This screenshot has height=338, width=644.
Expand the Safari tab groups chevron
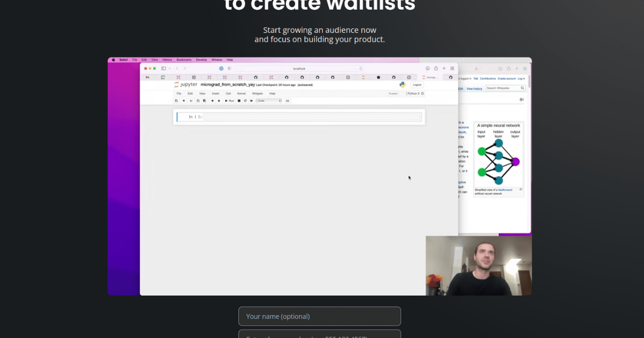click(x=170, y=68)
